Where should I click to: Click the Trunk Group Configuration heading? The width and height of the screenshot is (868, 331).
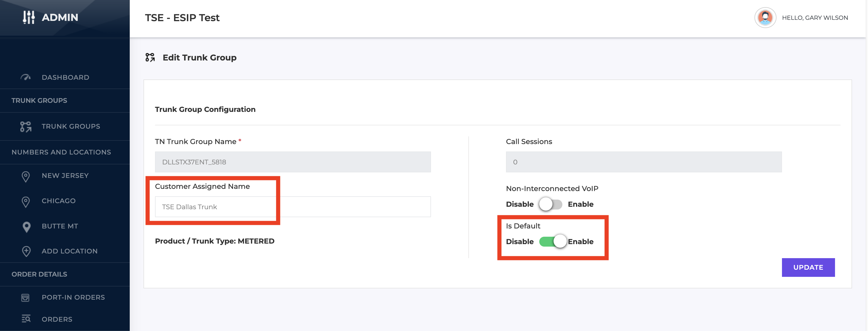click(205, 109)
